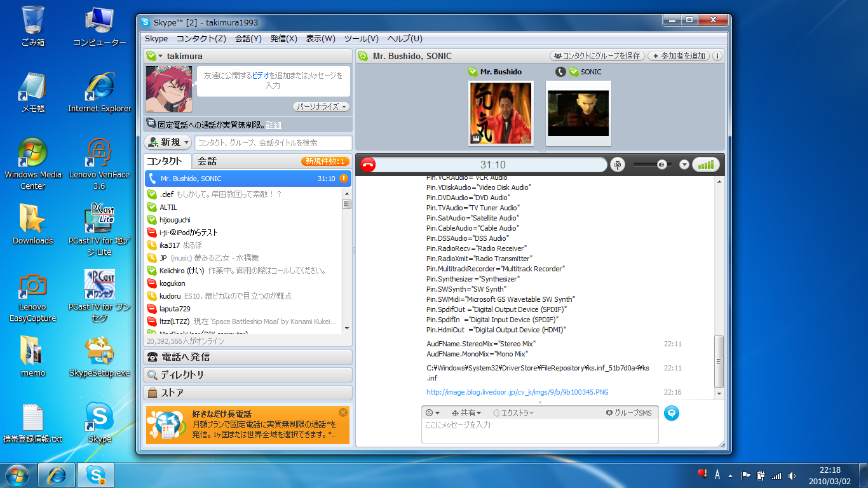Open the emoticon picker dropdown
The image size is (868, 488).
[x=433, y=413]
